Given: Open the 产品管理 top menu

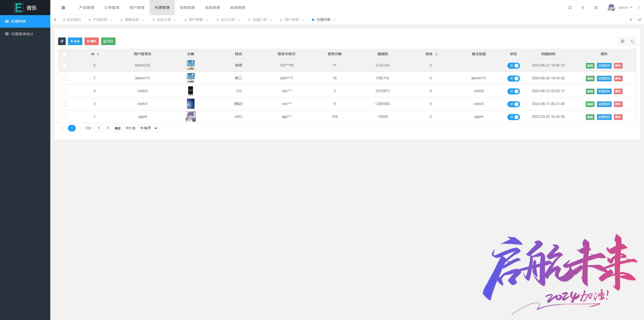Looking at the screenshot, I should pyautogui.click(x=87, y=8).
